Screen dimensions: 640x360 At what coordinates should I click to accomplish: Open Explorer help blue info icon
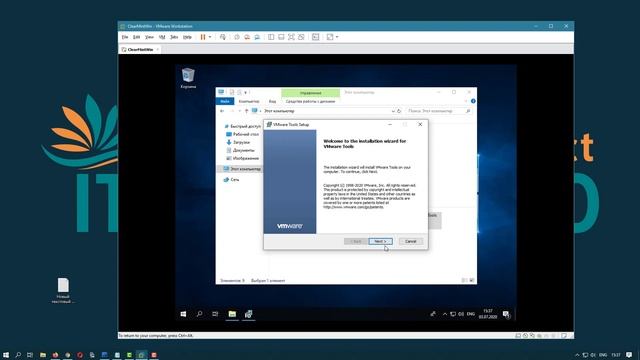click(x=473, y=101)
